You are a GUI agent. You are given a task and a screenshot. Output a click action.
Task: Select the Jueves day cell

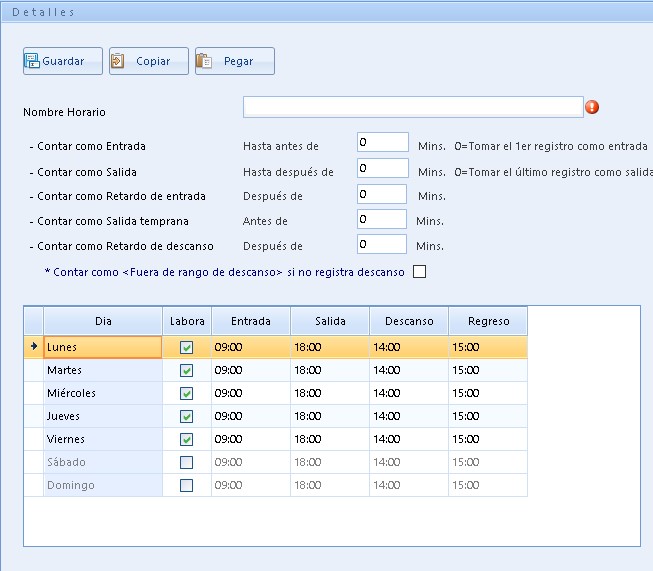point(103,416)
